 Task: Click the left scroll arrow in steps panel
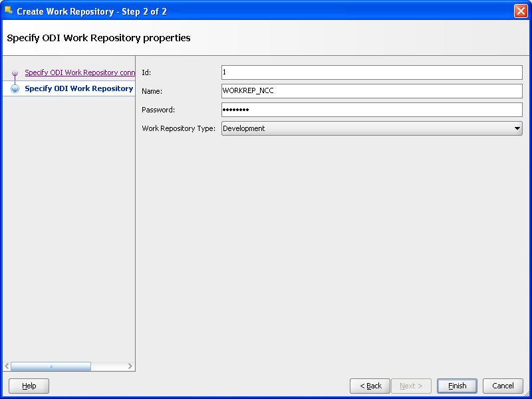coord(7,366)
